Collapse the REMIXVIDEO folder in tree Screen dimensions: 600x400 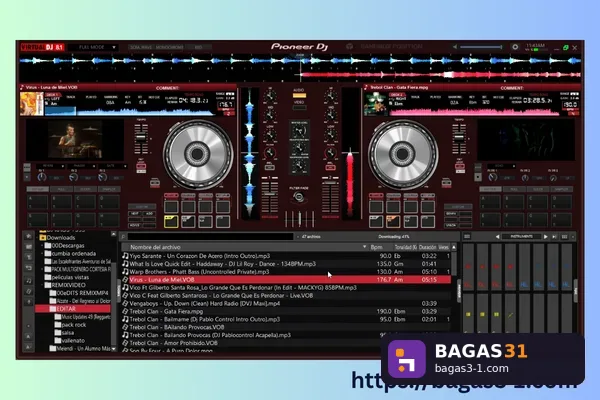tap(42, 285)
